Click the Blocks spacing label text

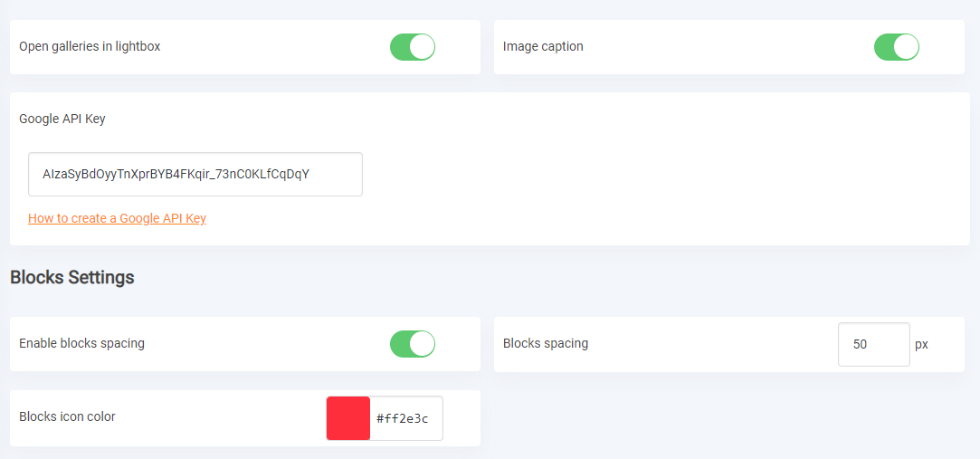[x=546, y=343]
